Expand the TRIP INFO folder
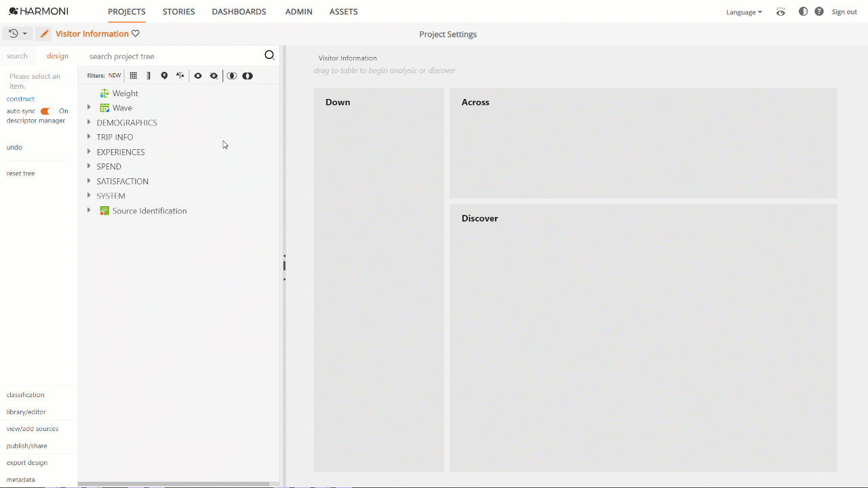Image resolution: width=868 pixels, height=488 pixels. point(89,137)
